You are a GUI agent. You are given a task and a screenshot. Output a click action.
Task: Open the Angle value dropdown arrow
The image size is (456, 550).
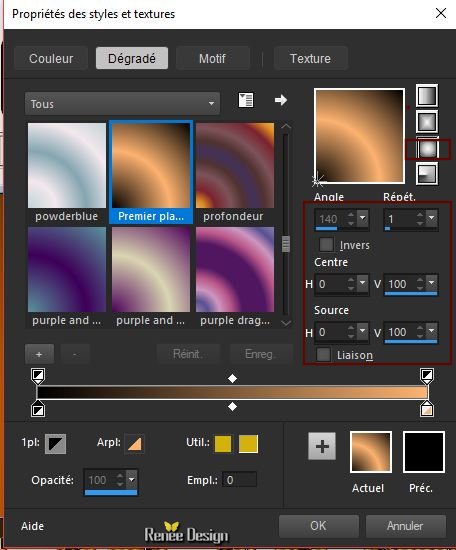(362, 218)
